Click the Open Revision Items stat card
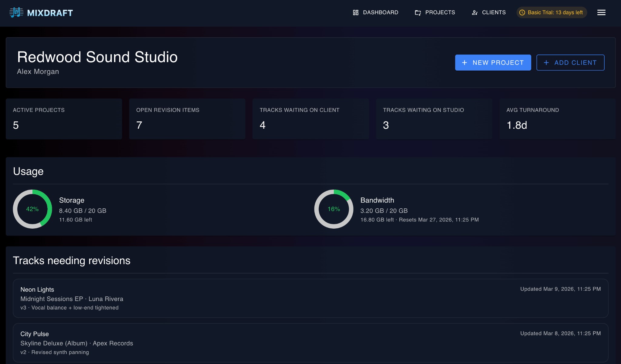Image resolution: width=621 pixels, height=364 pixels. (x=187, y=118)
